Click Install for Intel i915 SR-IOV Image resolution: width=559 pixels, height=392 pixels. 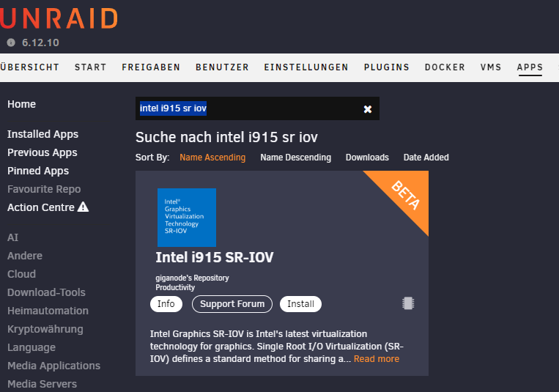[300, 304]
